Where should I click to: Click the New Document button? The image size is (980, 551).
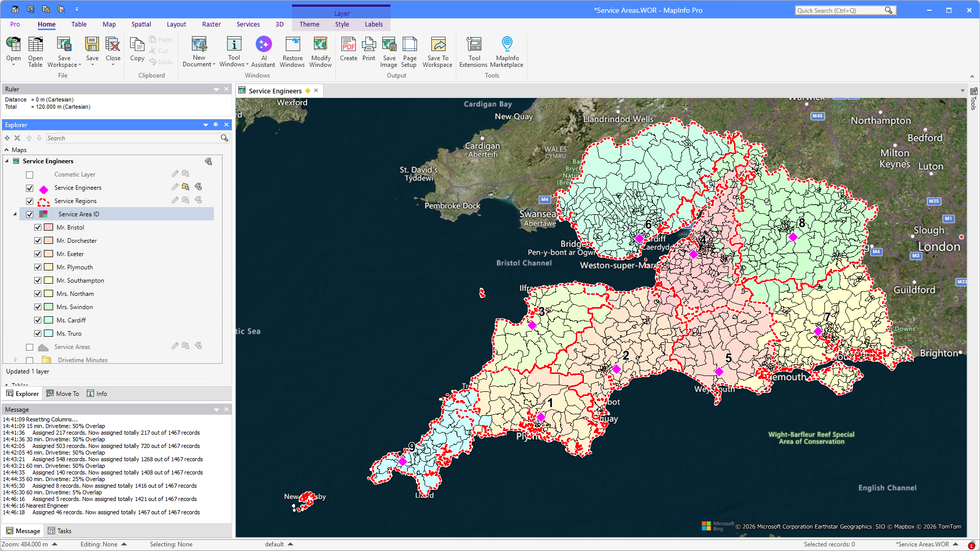199,52
